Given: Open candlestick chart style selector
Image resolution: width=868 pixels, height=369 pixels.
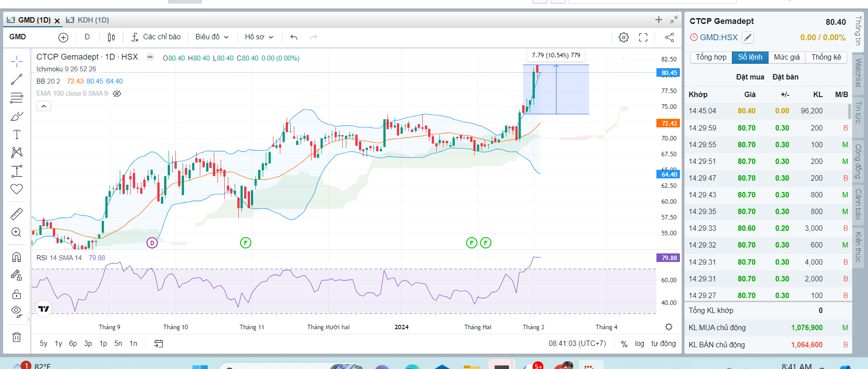Looking at the screenshot, I should point(111,37).
